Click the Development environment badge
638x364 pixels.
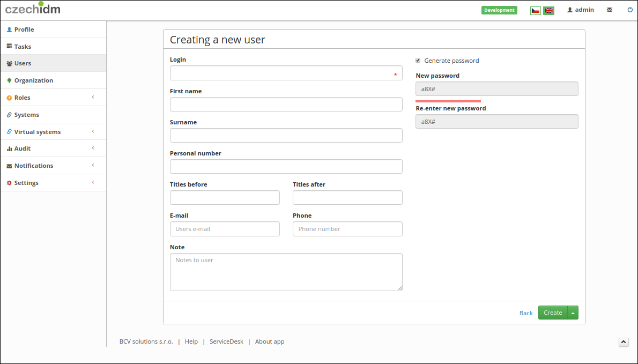tap(499, 10)
